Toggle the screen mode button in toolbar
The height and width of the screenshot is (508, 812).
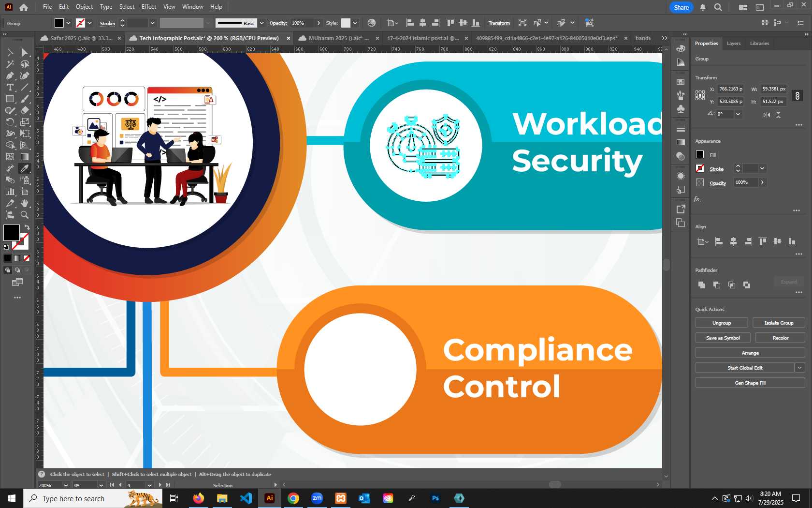point(17,282)
